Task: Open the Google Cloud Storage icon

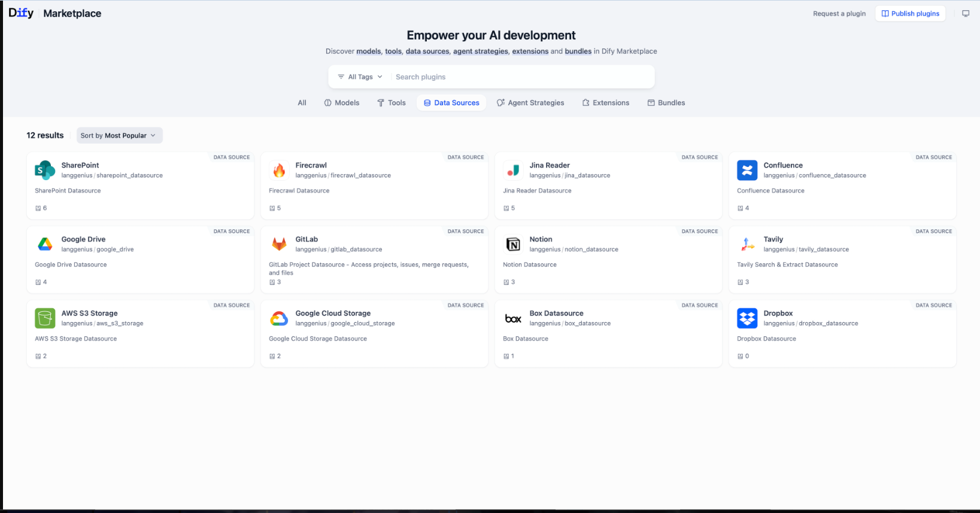Action: click(x=279, y=318)
